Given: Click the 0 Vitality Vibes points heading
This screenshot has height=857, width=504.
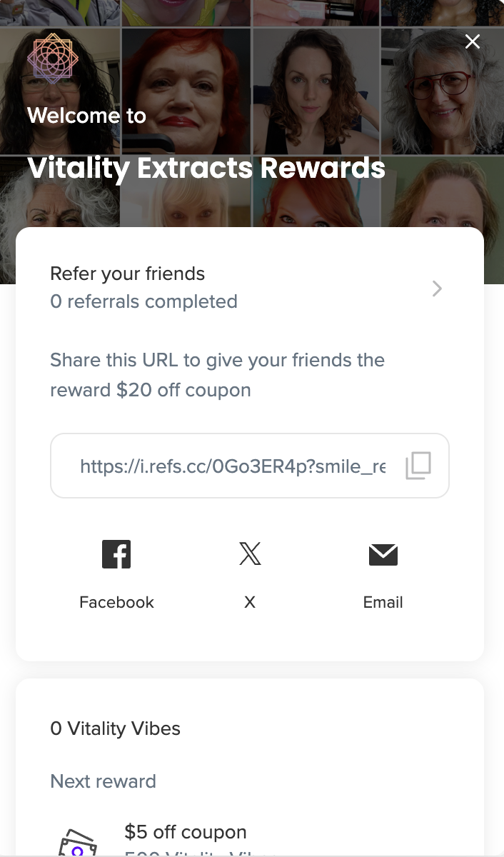Looking at the screenshot, I should click(116, 728).
